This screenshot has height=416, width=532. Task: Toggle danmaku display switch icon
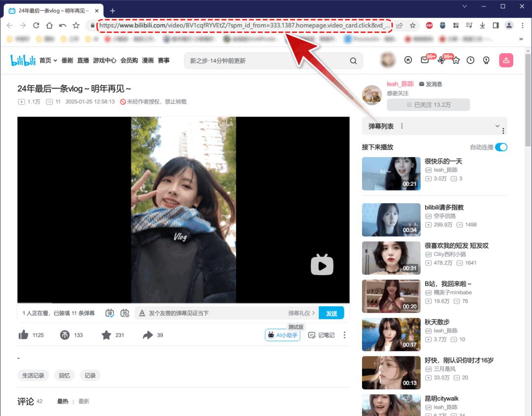109,313
